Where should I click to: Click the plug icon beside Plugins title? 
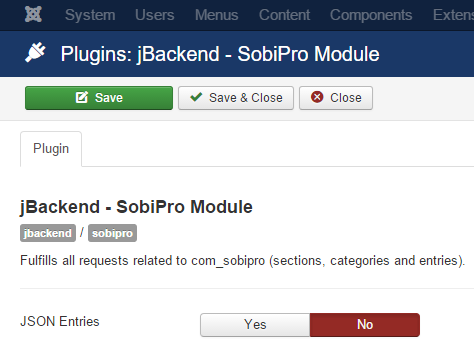[x=35, y=52]
